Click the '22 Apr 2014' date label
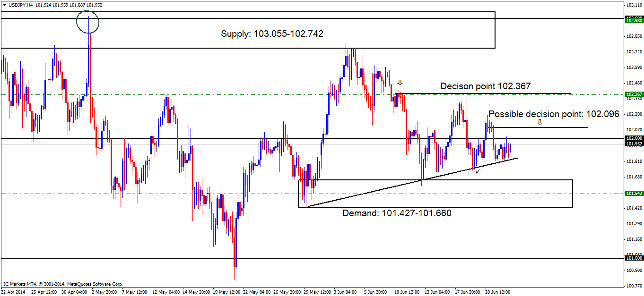This screenshot has width=644, height=296. tap(13, 292)
